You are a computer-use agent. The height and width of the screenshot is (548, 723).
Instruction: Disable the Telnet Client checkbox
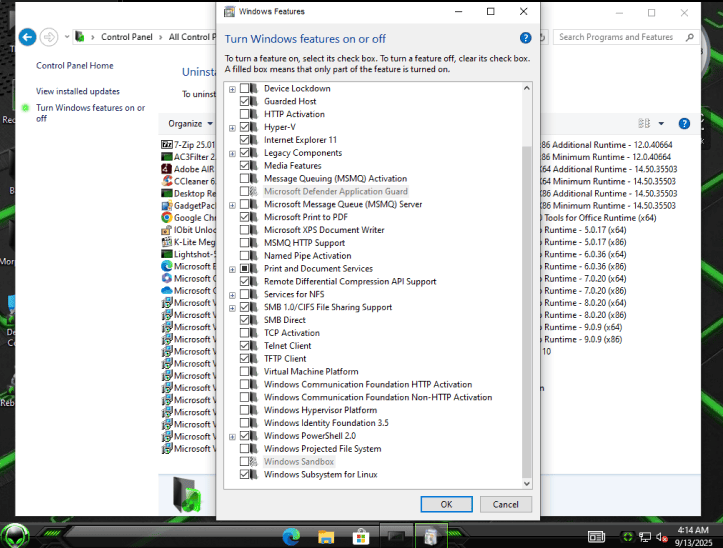point(244,345)
